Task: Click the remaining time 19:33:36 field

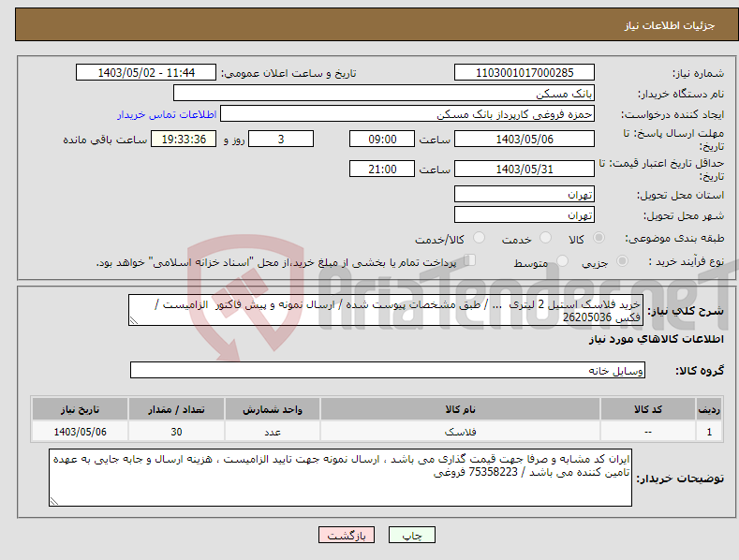Action: 184,139
